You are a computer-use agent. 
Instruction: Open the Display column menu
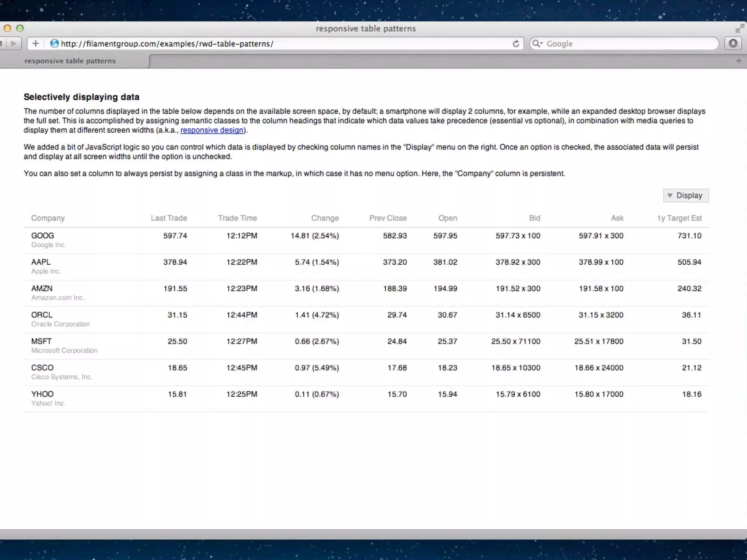(x=686, y=195)
